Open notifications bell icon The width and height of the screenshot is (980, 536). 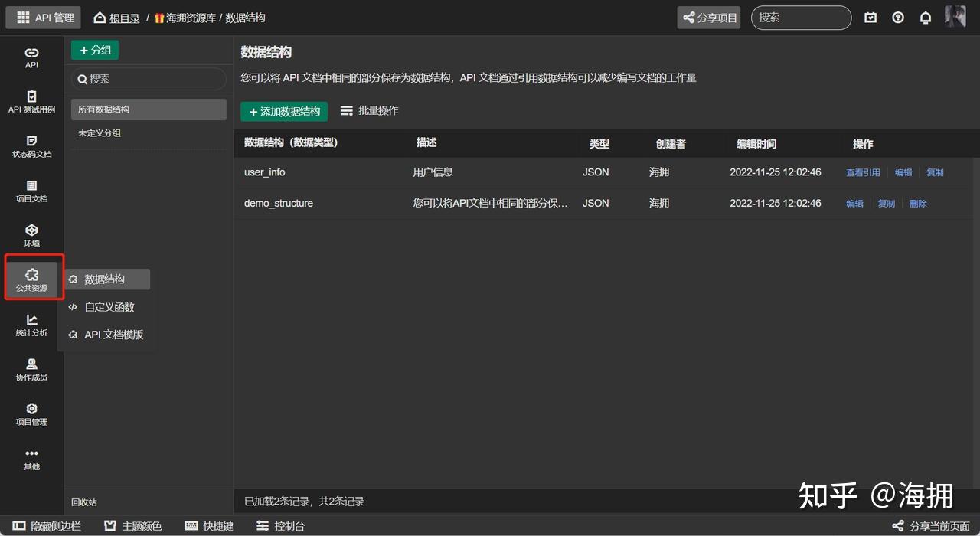(x=926, y=18)
